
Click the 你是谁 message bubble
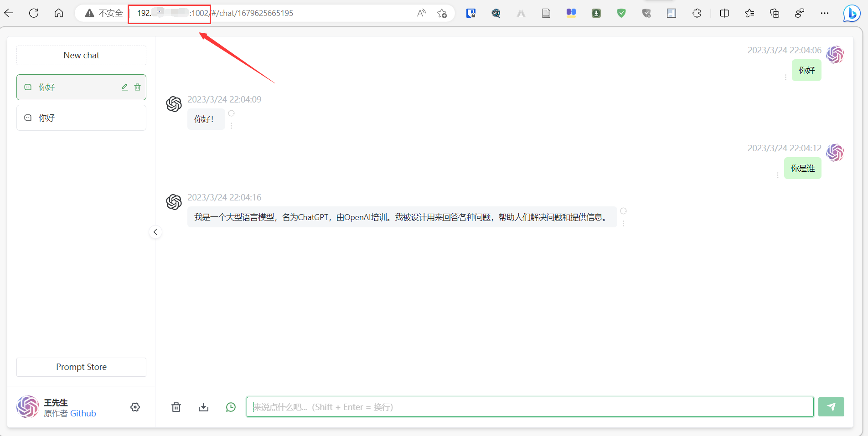(x=802, y=168)
